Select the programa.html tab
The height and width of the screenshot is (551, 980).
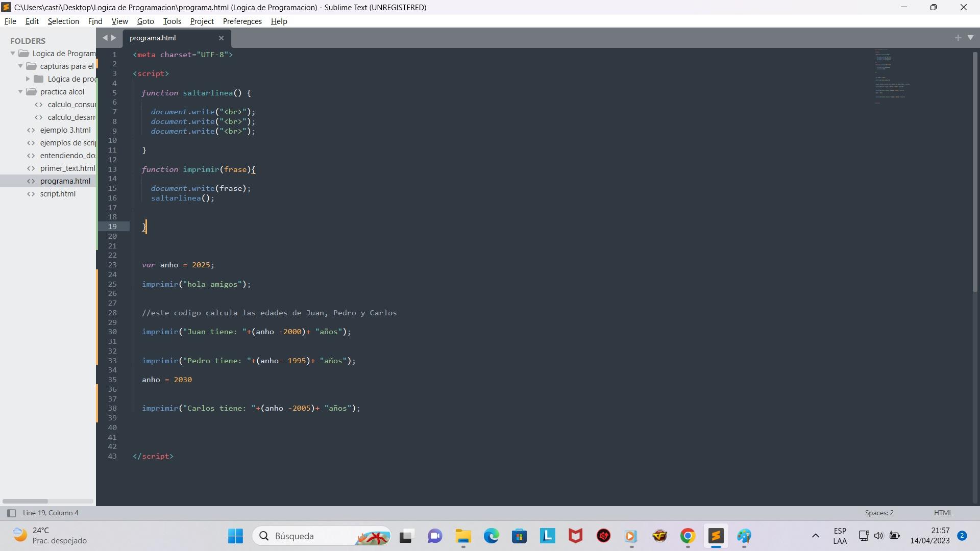(x=152, y=37)
